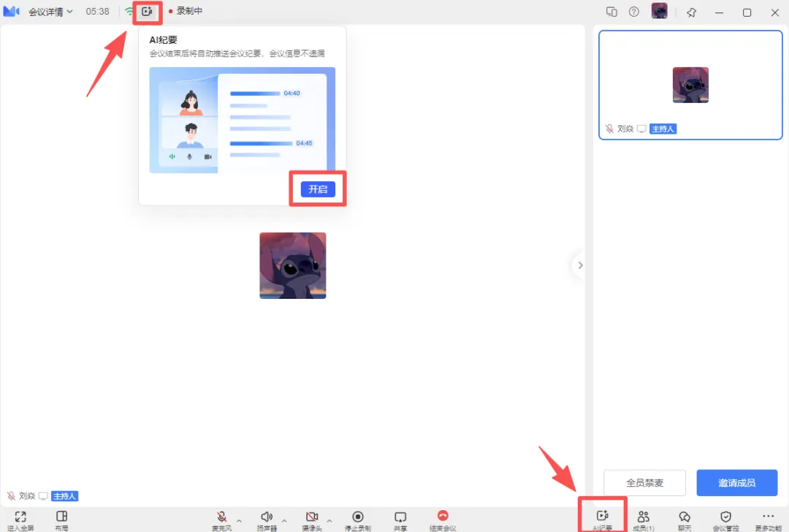Click the screen icon beside 刘焱 in right tile
The image size is (789, 532).
[641, 129]
